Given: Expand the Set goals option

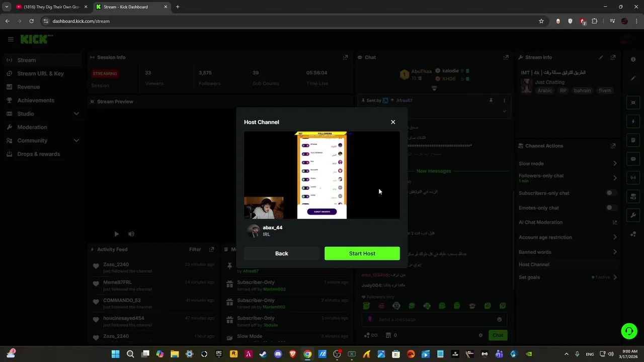Looking at the screenshot, I should (615, 277).
